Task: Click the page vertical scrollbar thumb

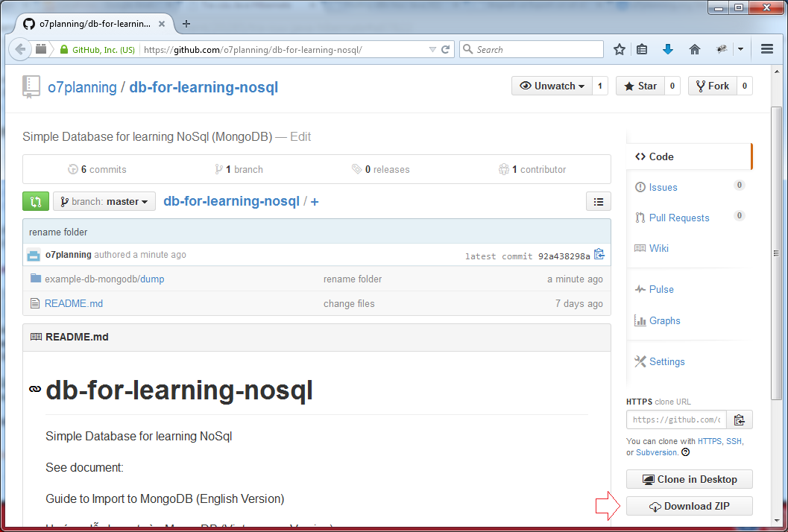Action: pos(776,253)
